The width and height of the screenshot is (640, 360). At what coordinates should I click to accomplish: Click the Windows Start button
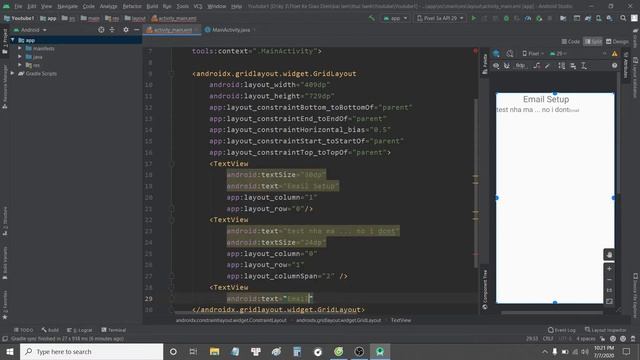click(x=10, y=351)
